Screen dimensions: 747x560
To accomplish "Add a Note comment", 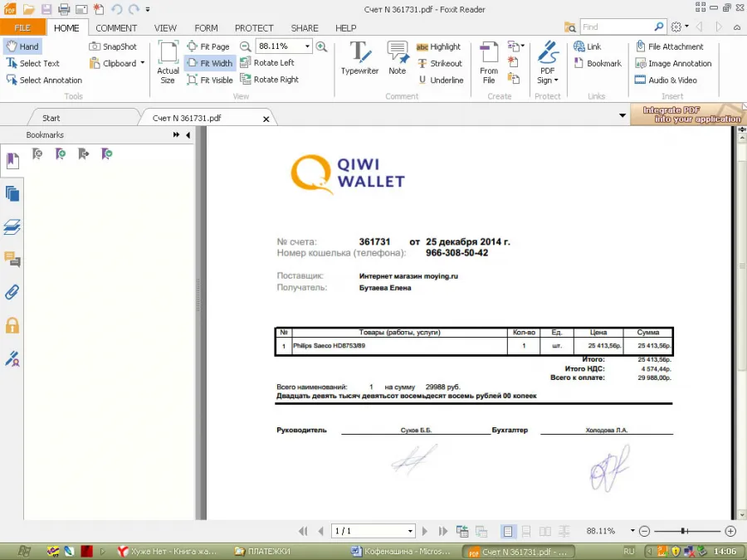I will pos(398,58).
